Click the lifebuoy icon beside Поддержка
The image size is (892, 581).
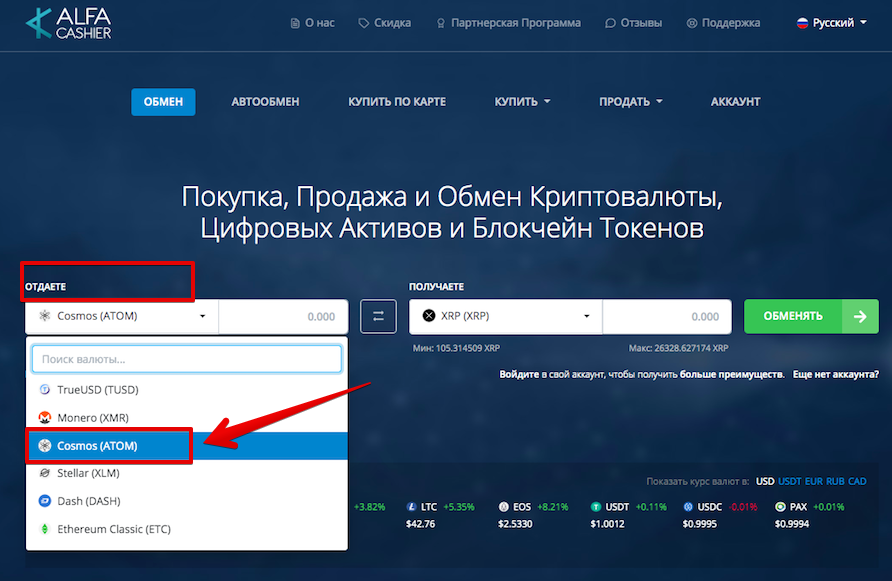pyautogui.click(x=692, y=23)
